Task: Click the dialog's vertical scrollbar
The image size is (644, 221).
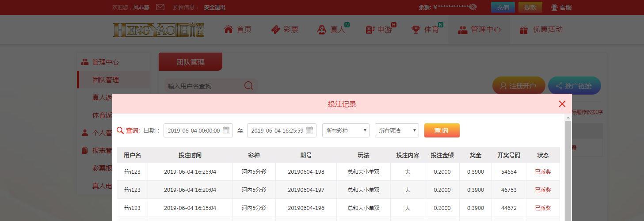Action: click(568, 168)
